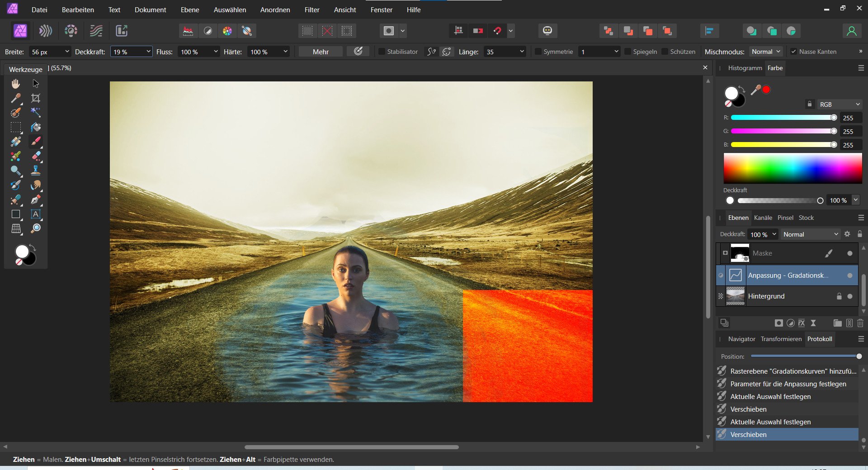Select the Hand (view) tool

(x=16, y=84)
